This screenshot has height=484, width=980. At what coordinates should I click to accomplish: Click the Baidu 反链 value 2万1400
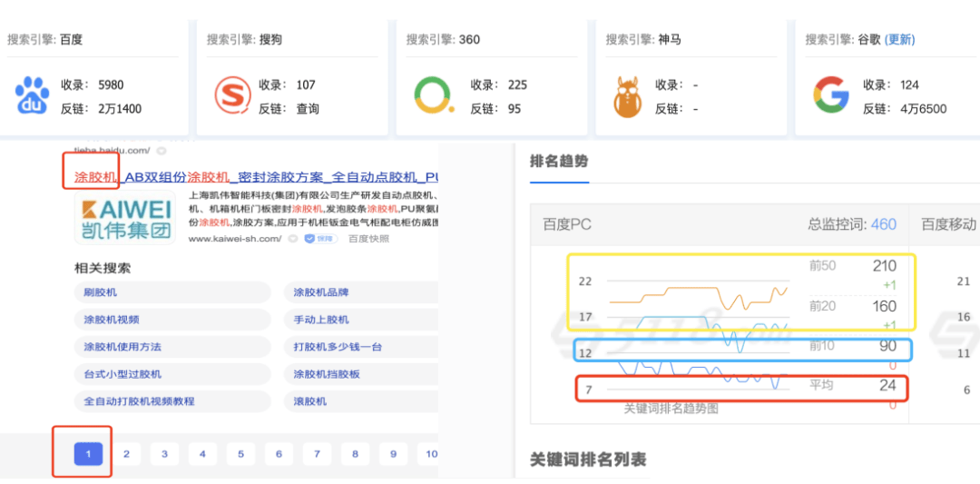click(x=120, y=109)
